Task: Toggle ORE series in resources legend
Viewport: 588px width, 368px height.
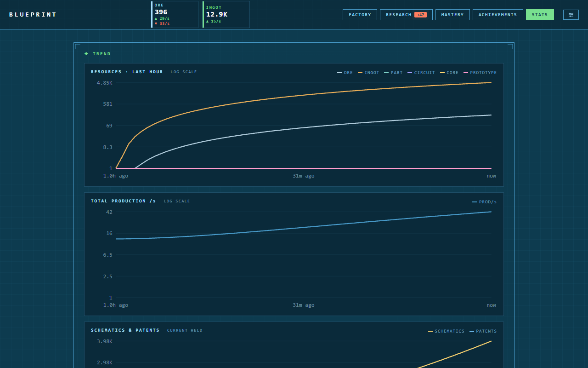Action: click(345, 73)
